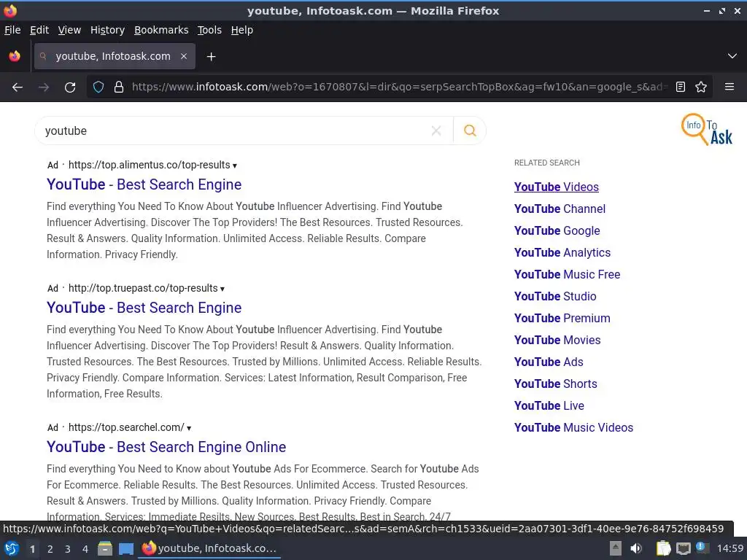The image size is (747, 560).
Task: Open related search YouTube Google
Action: click(557, 230)
